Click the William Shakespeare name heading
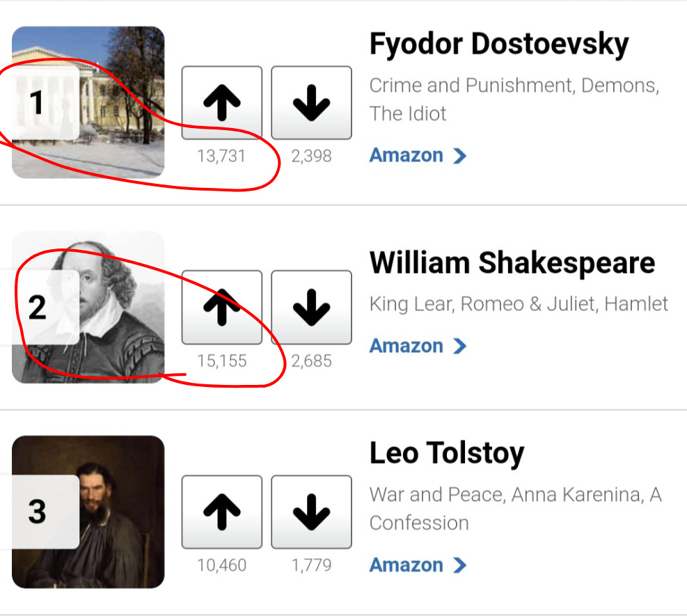The image size is (687, 616). pyautogui.click(x=512, y=263)
